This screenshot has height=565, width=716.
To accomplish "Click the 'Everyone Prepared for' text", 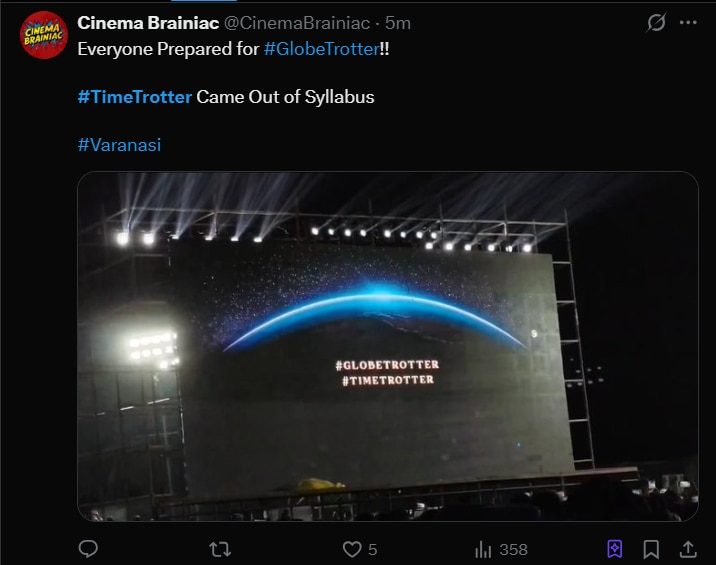I will [168, 48].
